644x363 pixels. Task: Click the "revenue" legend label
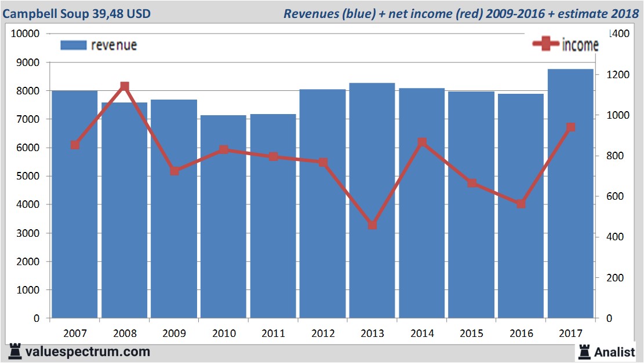pyautogui.click(x=114, y=45)
